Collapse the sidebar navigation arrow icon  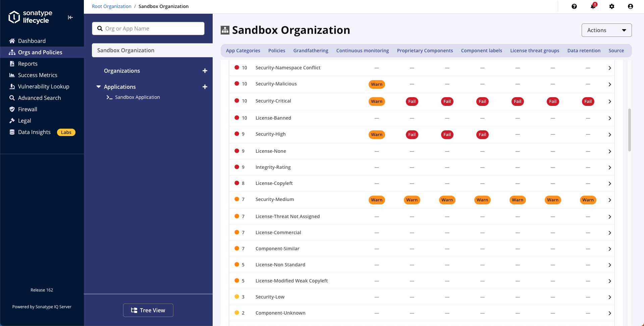point(70,17)
